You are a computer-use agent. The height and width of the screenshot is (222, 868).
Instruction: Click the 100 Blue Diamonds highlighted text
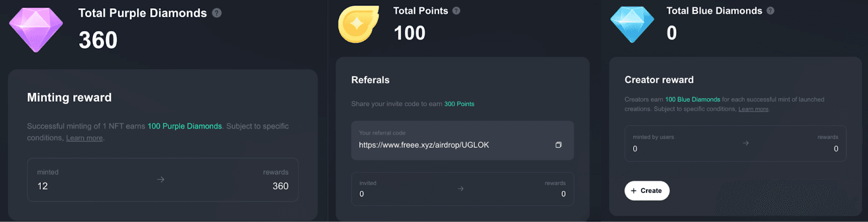pyautogui.click(x=692, y=100)
